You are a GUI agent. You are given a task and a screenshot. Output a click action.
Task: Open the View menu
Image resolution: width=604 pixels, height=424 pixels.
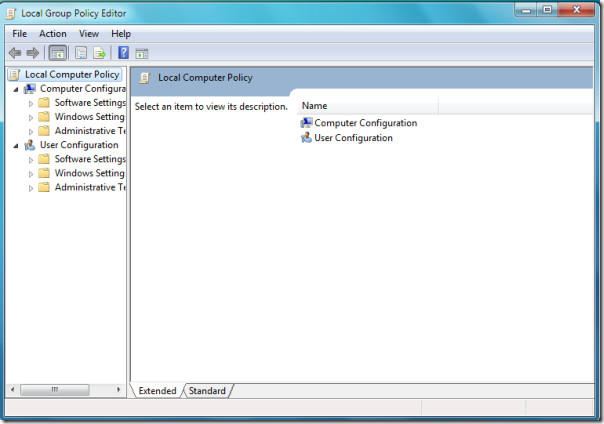point(89,34)
